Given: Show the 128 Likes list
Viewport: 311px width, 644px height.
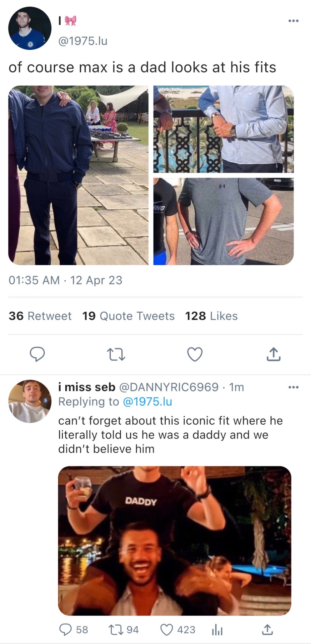Looking at the screenshot, I should [x=211, y=316].
